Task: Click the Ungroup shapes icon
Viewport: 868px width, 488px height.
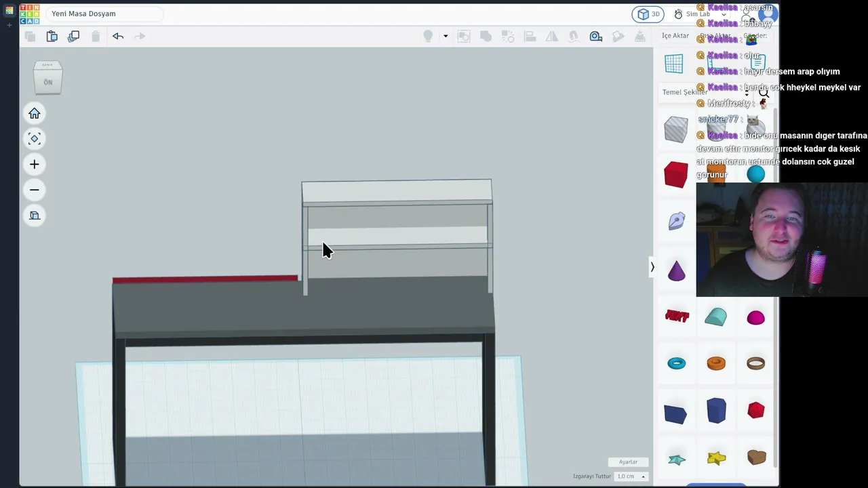Action: (486, 36)
